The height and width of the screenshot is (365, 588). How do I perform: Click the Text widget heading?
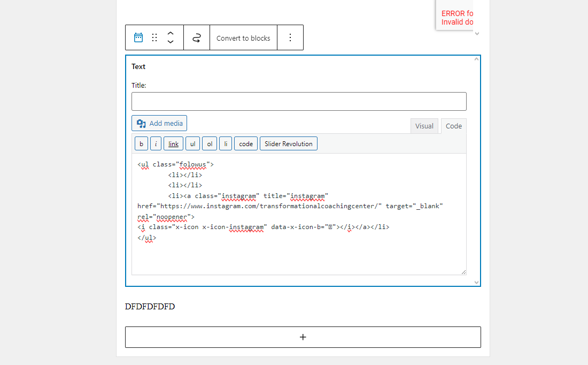pos(138,66)
